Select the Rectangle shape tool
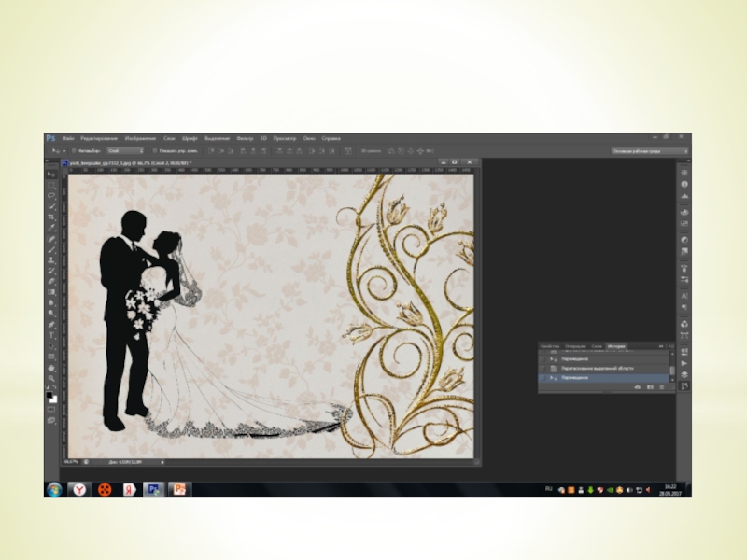Viewport: 747px width, 560px height. point(51,357)
